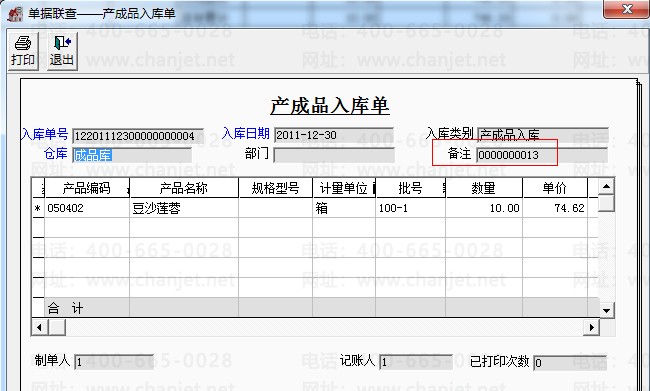Select the cell with product code 050402

pos(87,208)
